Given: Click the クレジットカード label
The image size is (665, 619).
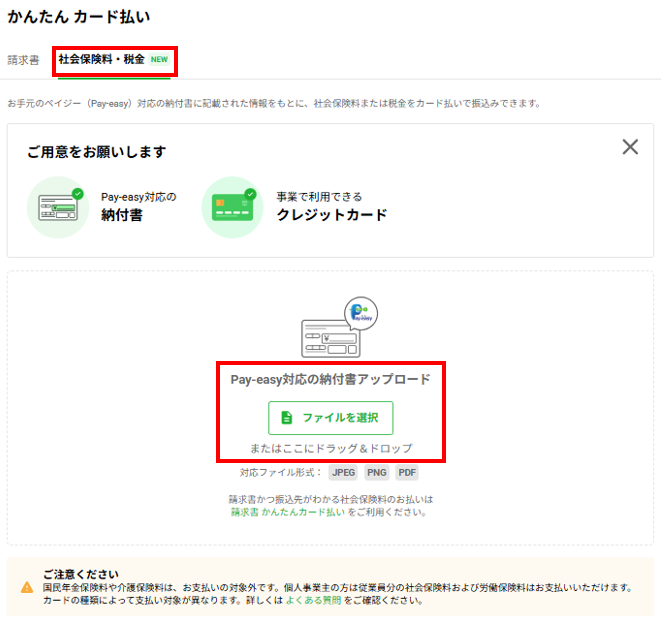Looking at the screenshot, I should (x=332, y=215).
